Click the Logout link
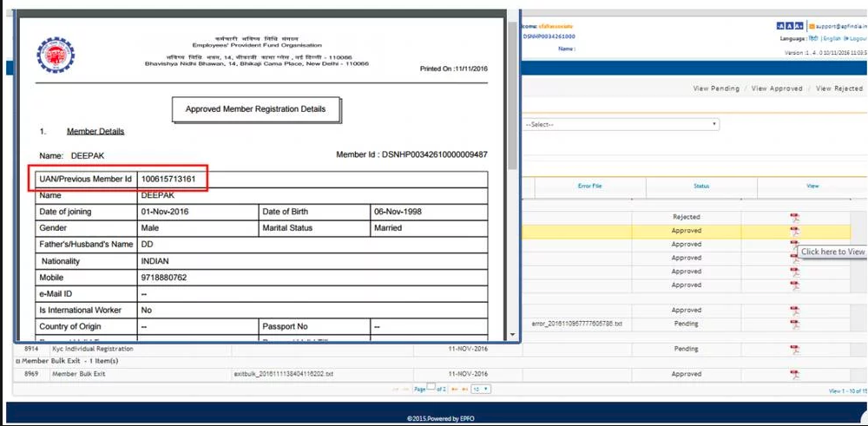Screen dimensions: 868x426 coord(857,39)
